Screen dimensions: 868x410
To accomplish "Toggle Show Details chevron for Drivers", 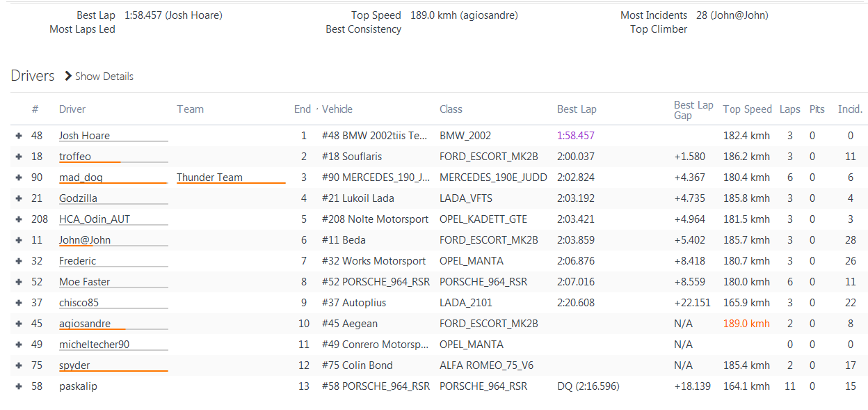I will coord(68,76).
